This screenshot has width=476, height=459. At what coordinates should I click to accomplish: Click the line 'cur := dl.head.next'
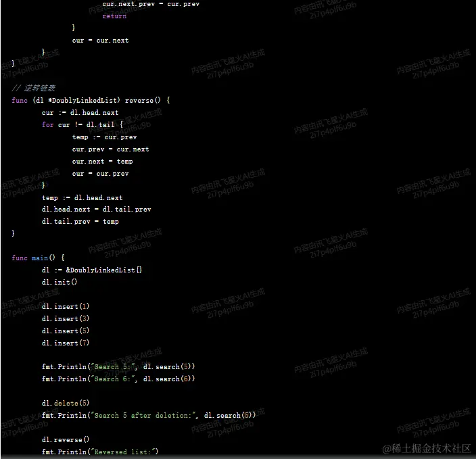80,113
